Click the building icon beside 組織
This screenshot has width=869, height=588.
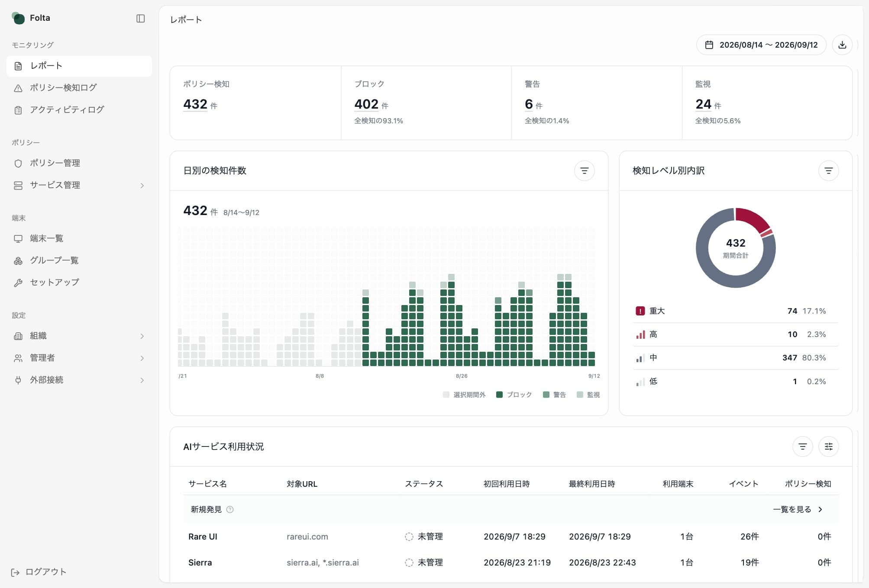18,336
